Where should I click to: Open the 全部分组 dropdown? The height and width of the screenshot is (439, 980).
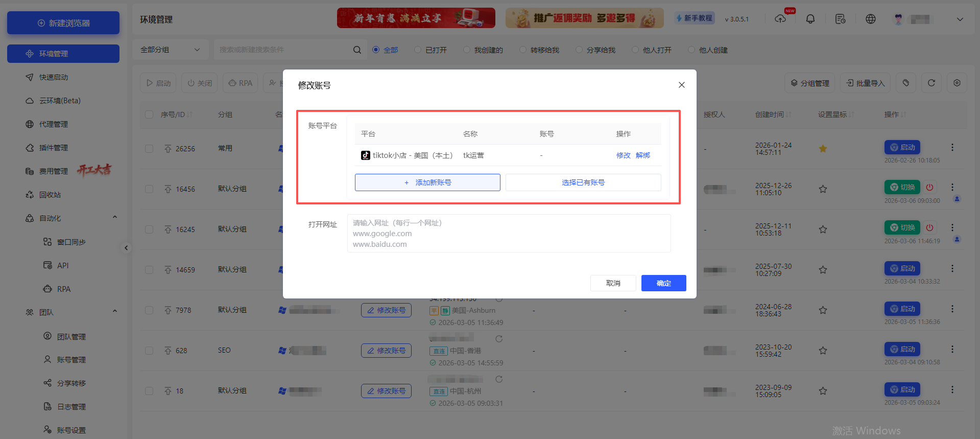click(x=170, y=50)
